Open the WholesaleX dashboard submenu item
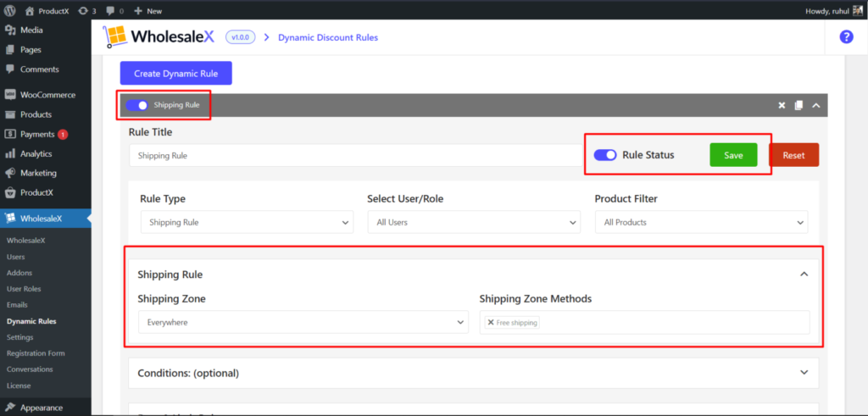Viewport: 868px width, 416px height. (25, 241)
